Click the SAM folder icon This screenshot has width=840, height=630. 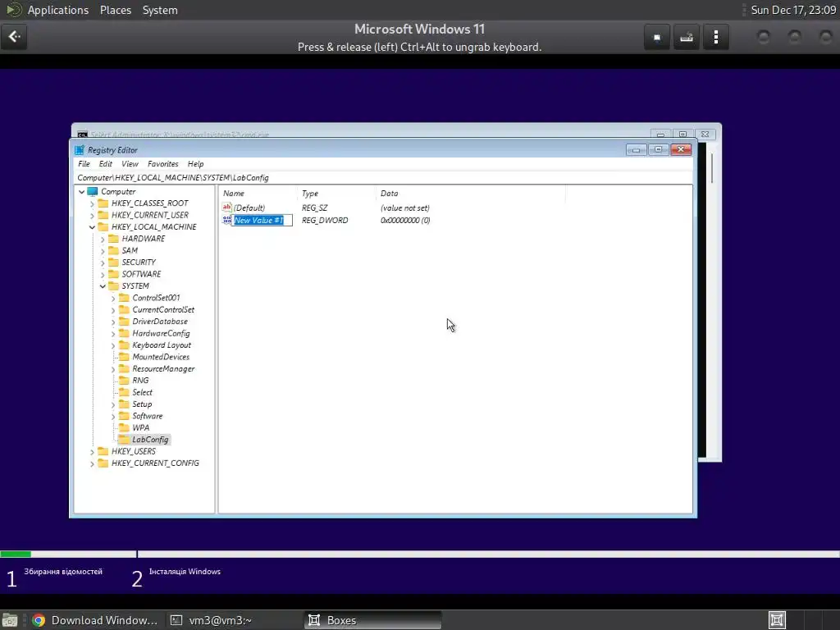click(x=113, y=250)
